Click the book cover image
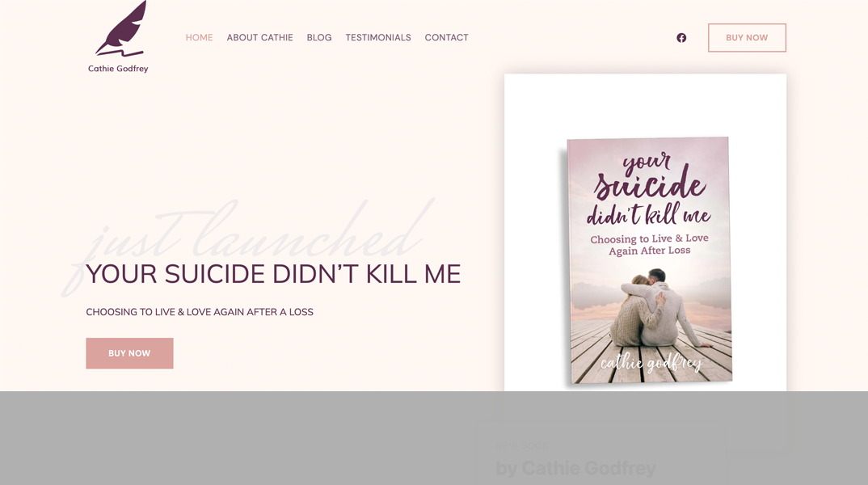The width and height of the screenshot is (868, 485). point(649,260)
